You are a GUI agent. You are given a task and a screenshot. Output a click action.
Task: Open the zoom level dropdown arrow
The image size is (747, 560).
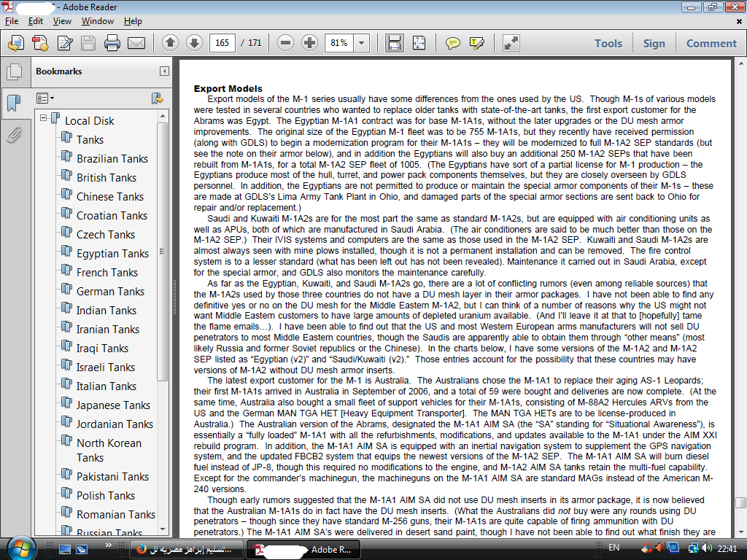362,43
